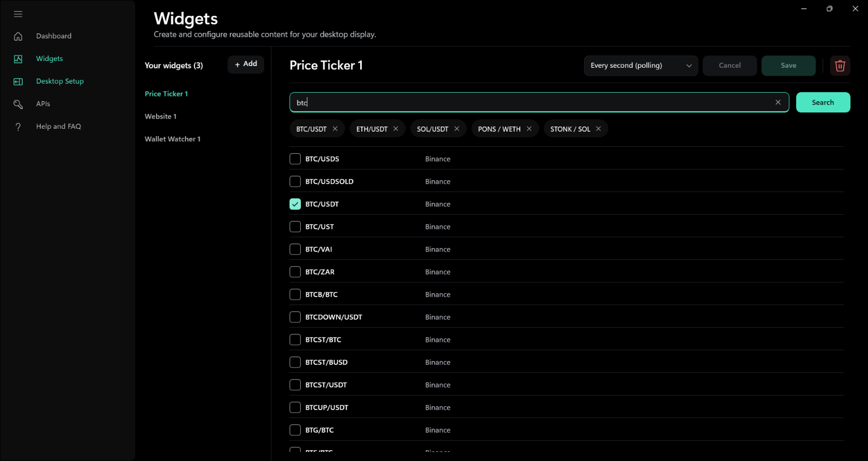Remove the STONK / SOL tag chip
The width and height of the screenshot is (868, 461).
tap(598, 129)
